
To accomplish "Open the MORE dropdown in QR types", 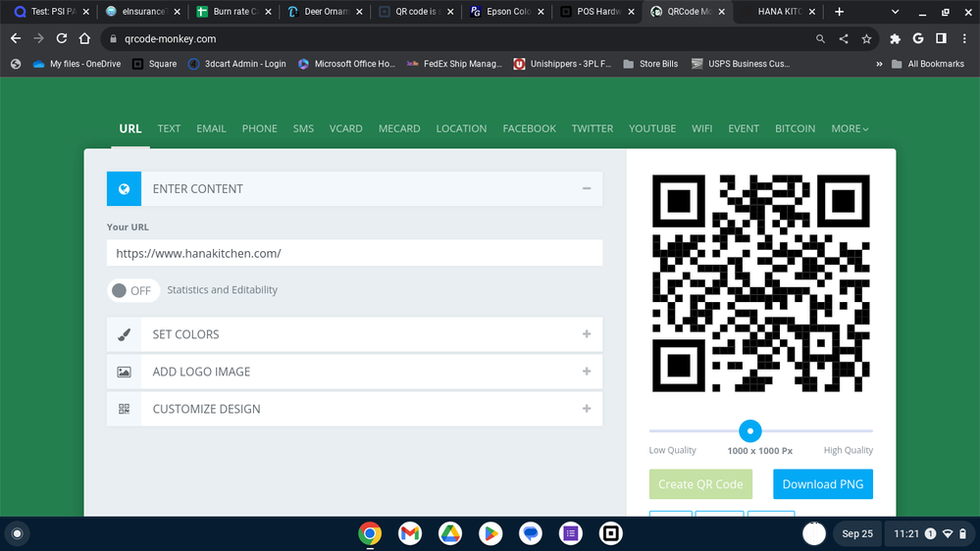I will pos(850,128).
